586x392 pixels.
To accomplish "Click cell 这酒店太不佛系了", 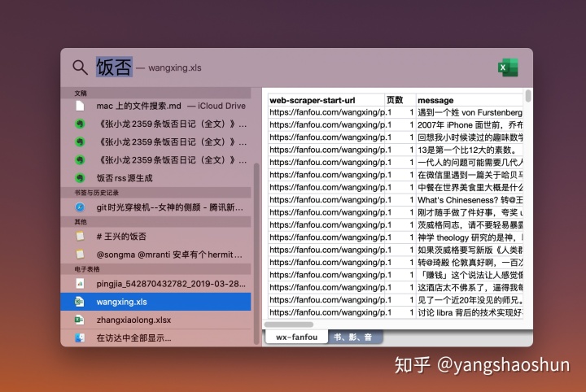I will click(x=470, y=287).
